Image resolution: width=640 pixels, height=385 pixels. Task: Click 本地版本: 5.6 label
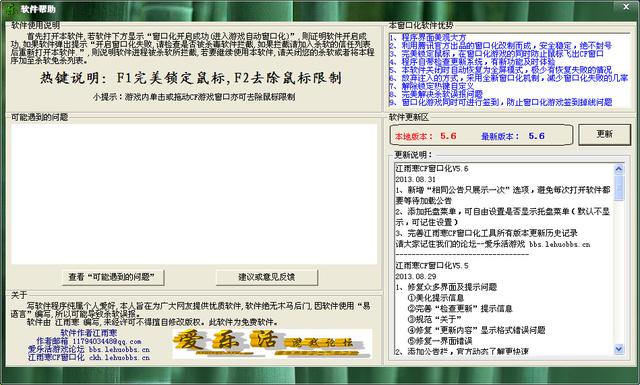(425, 136)
